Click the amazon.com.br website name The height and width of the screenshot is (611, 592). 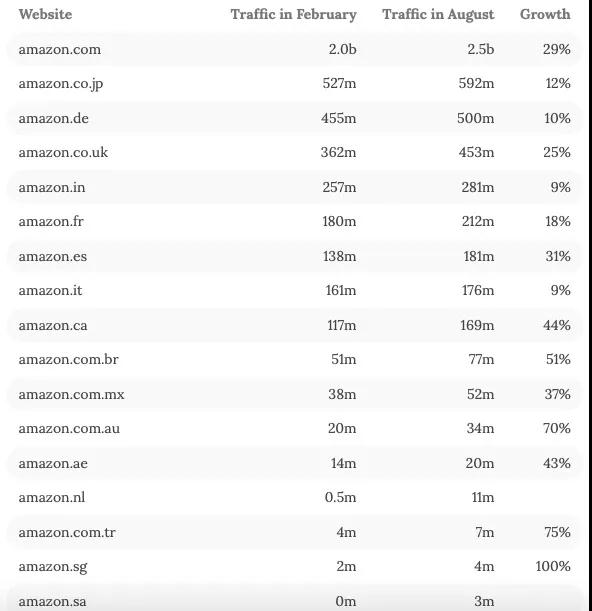coord(69,359)
